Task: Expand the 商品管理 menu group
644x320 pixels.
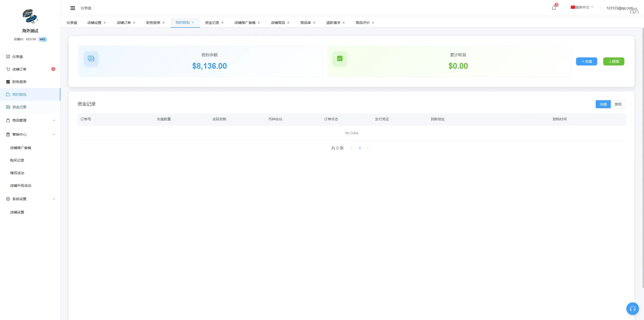Action: pos(30,120)
